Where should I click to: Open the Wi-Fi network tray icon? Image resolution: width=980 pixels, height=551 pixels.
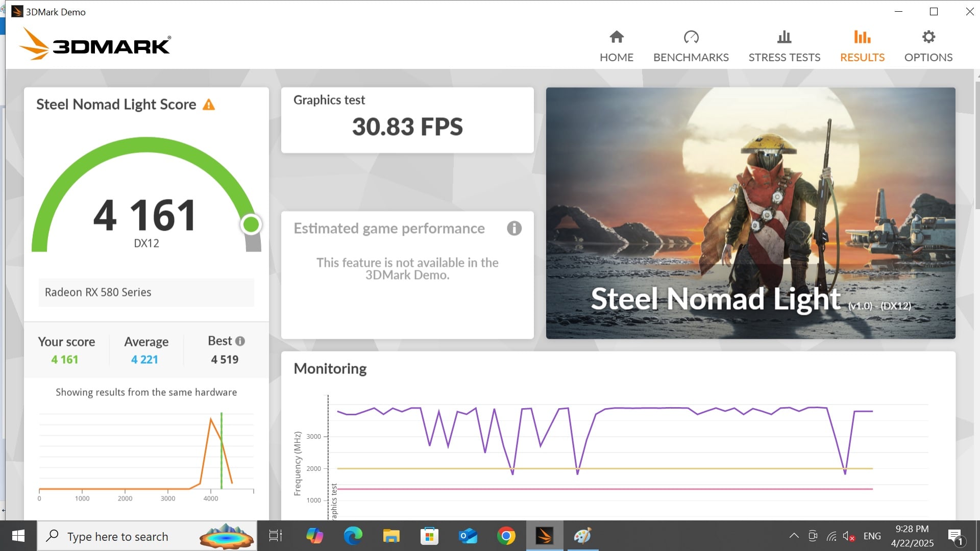pos(831,536)
